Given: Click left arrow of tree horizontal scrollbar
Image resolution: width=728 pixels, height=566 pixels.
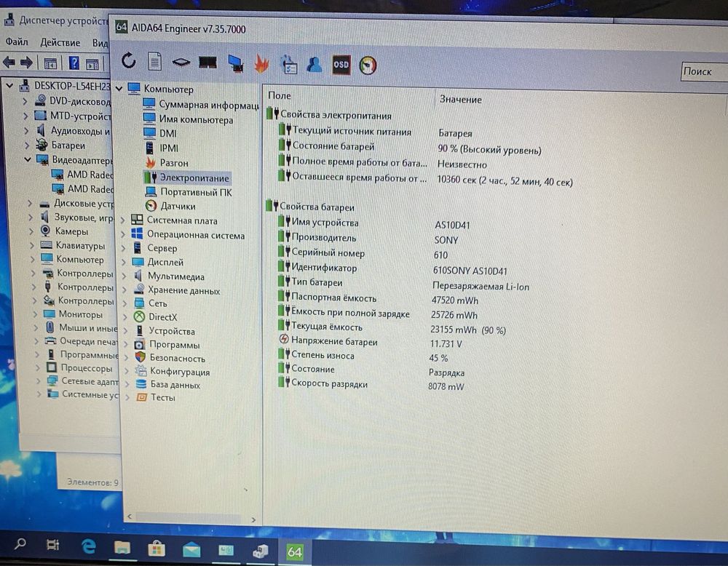Looking at the screenshot, I should (130, 516).
